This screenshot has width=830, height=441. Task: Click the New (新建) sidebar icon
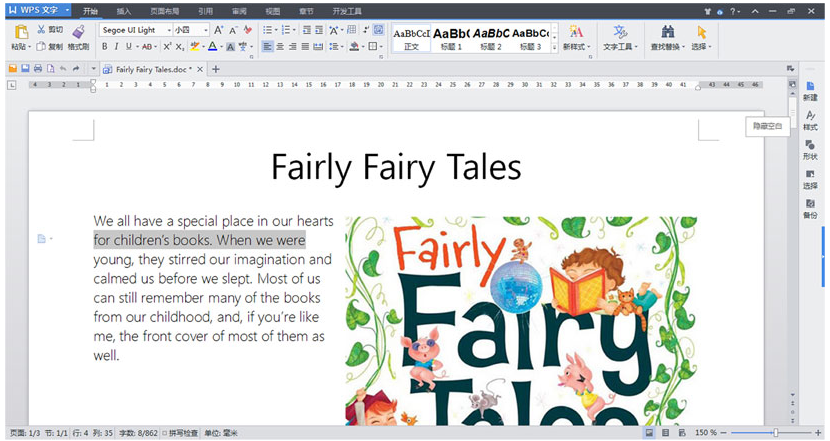(x=810, y=91)
